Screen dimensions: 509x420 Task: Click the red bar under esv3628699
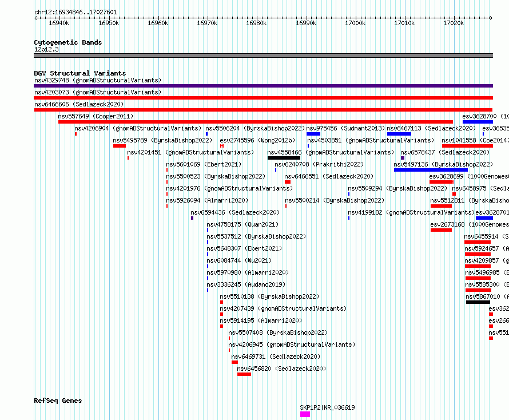442,182
